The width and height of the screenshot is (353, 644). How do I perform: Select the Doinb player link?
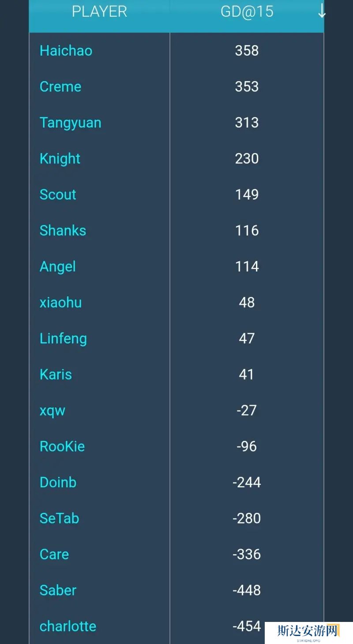[x=58, y=482]
